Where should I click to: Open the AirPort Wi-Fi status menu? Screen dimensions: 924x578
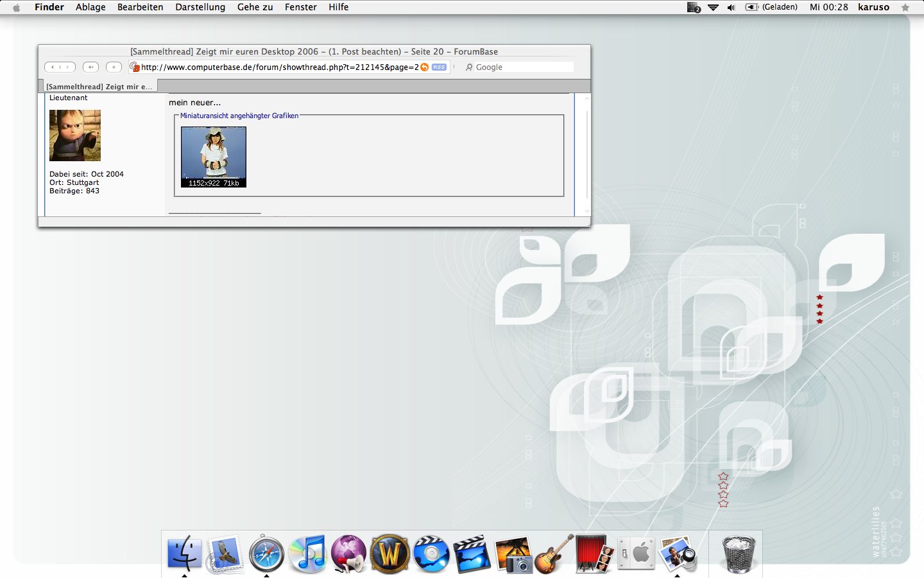pyautogui.click(x=713, y=7)
